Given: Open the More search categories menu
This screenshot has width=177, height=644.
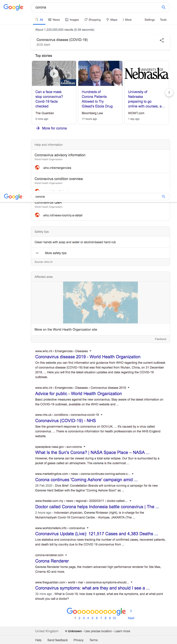Looking at the screenshot, I should (127, 20).
